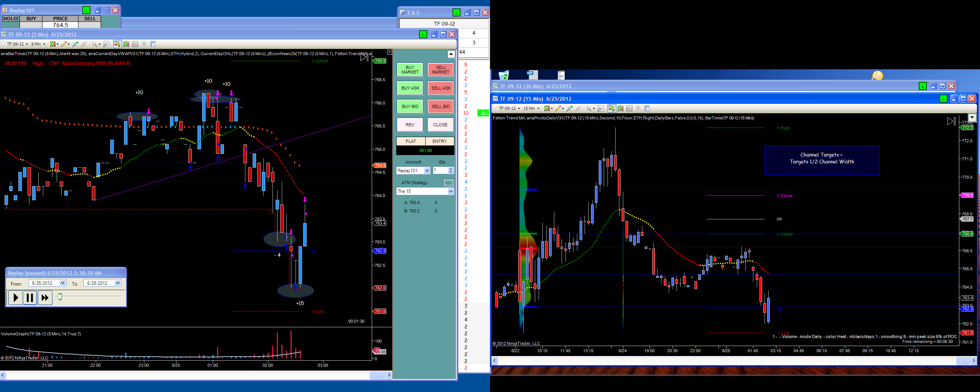The width and height of the screenshot is (980, 392).
Task: Click the green L link button on 5 Min chart
Action: click(423, 34)
